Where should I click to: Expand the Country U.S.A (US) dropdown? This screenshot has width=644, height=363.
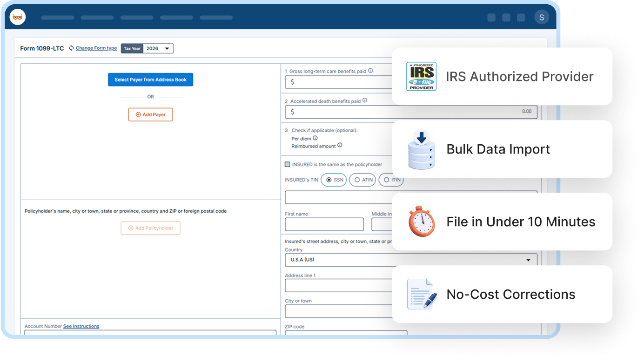(411, 260)
